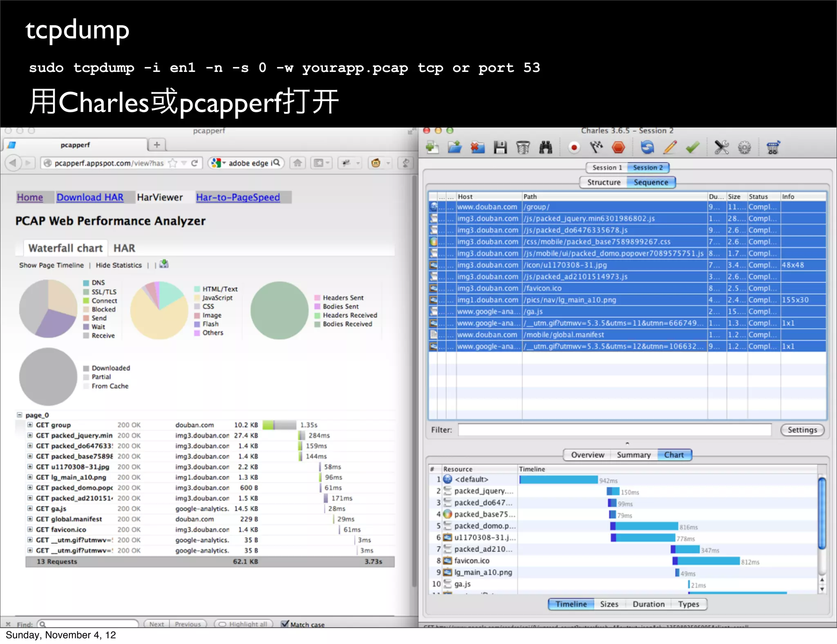Collapse the page_0 tree node
Image resolution: width=837 pixels, height=644 pixels.
click(19, 415)
